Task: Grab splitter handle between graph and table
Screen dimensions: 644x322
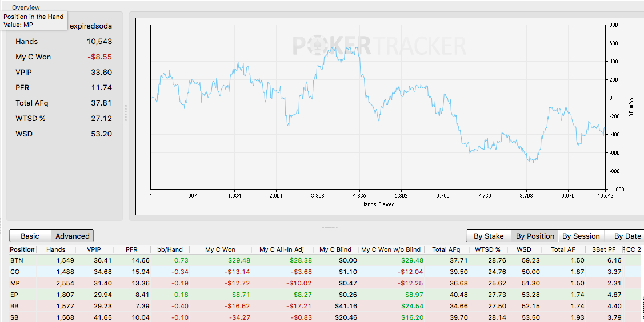Action: point(330,227)
